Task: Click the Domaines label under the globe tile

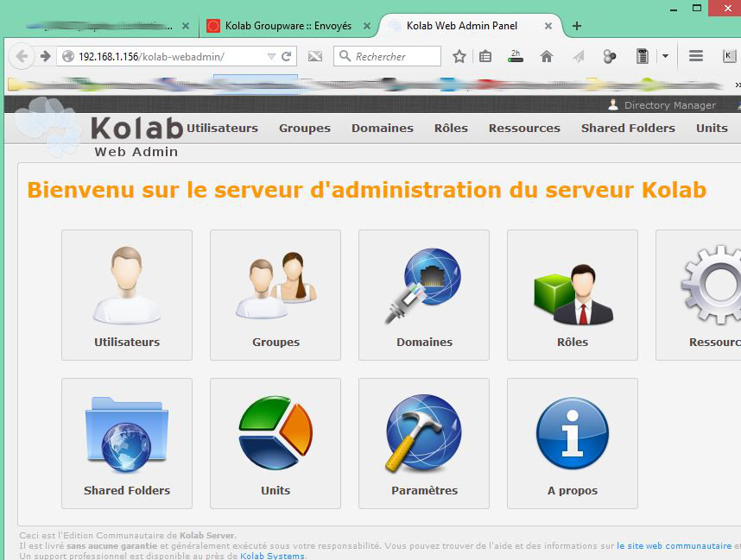Action: [x=424, y=342]
